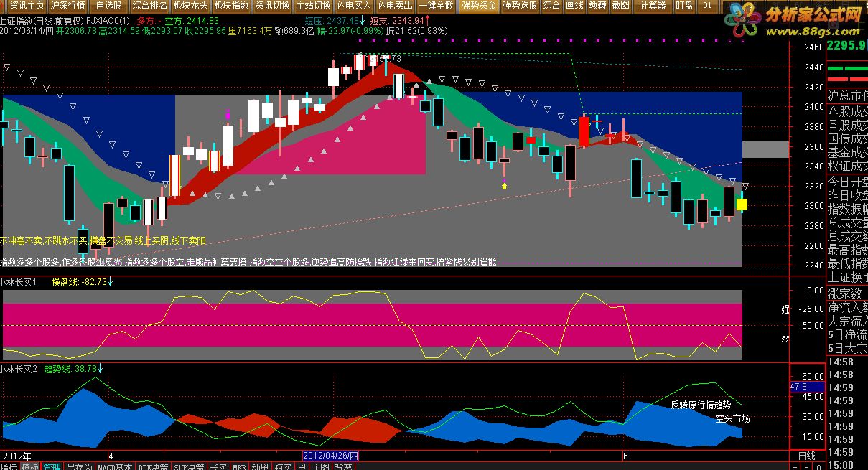Click the 01 toolbar button

(x=707, y=5)
